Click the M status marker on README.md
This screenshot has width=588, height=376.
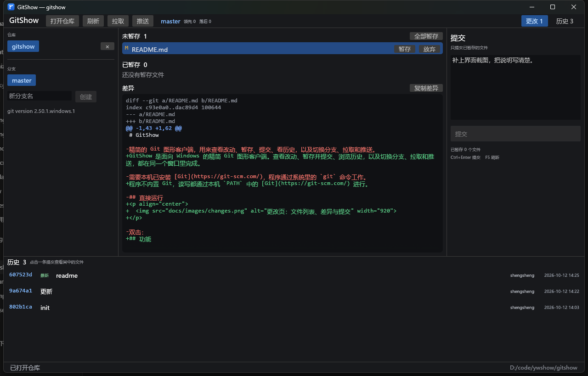(x=126, y=48)
